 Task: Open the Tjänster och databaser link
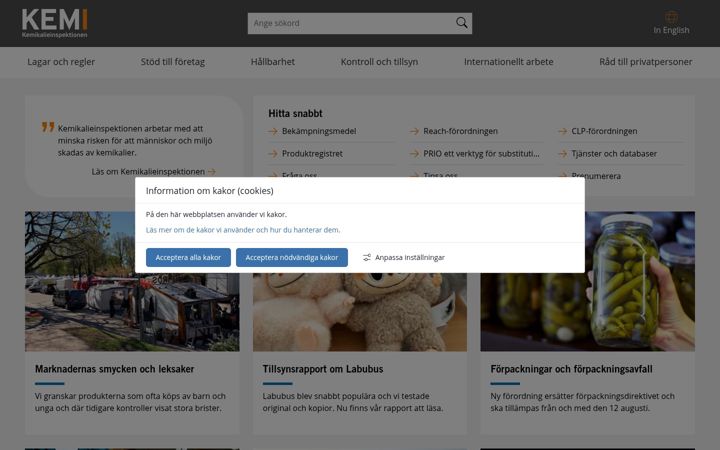click(614, 154)
